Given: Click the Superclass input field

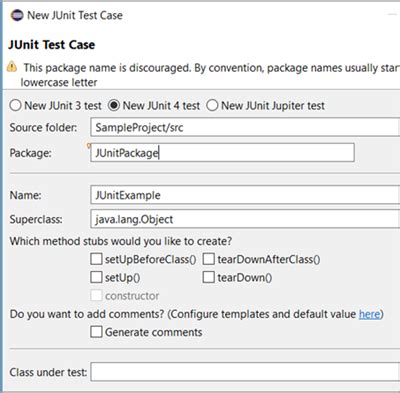Looking at the screenshot, I should click(x=245, y=219).
